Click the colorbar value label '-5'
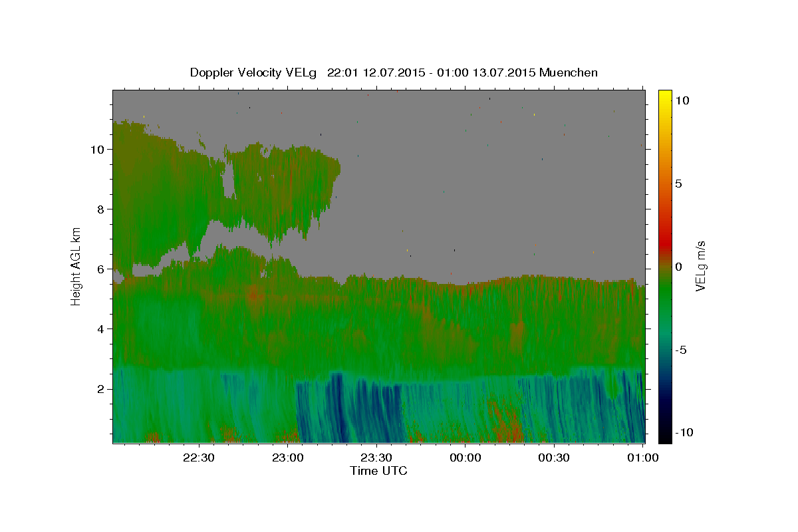Viewport: 798px width, 532px height. (x=681, y=350)
